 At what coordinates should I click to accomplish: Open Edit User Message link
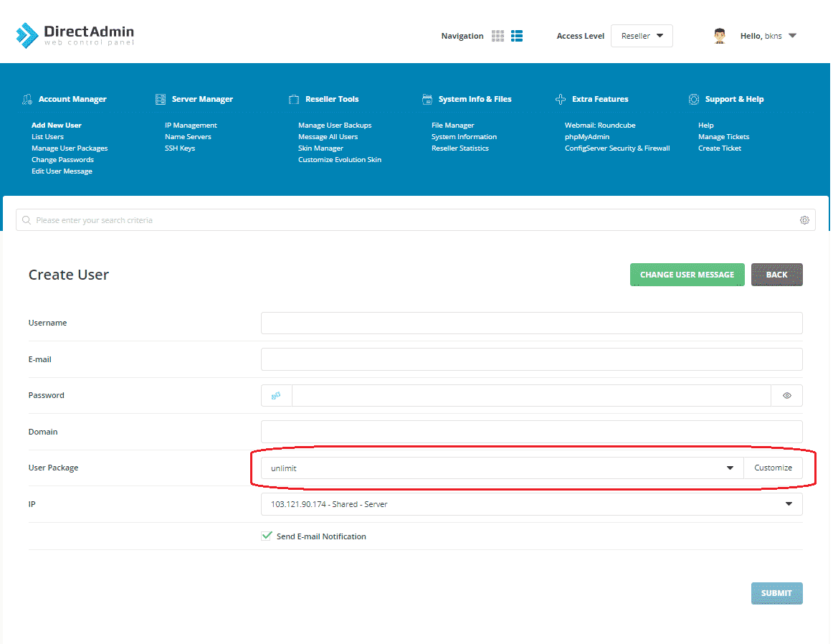[x=62, y=171]
